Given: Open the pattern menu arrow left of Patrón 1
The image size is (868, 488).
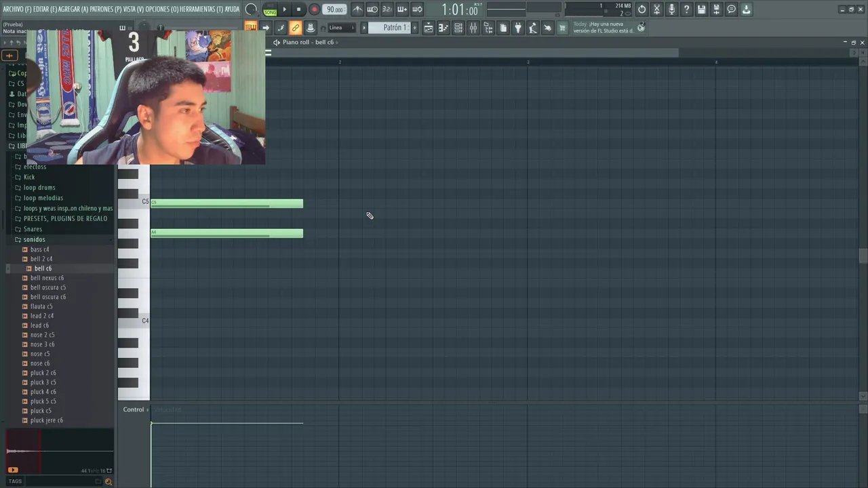Looking at the screenshot, I should pos(364,28).
